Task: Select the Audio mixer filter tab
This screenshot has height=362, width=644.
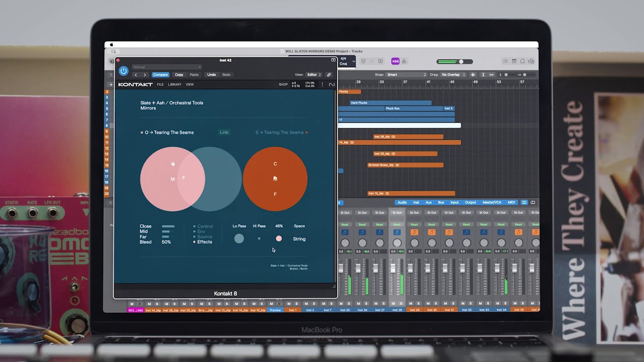Action: tap(402, 203)
